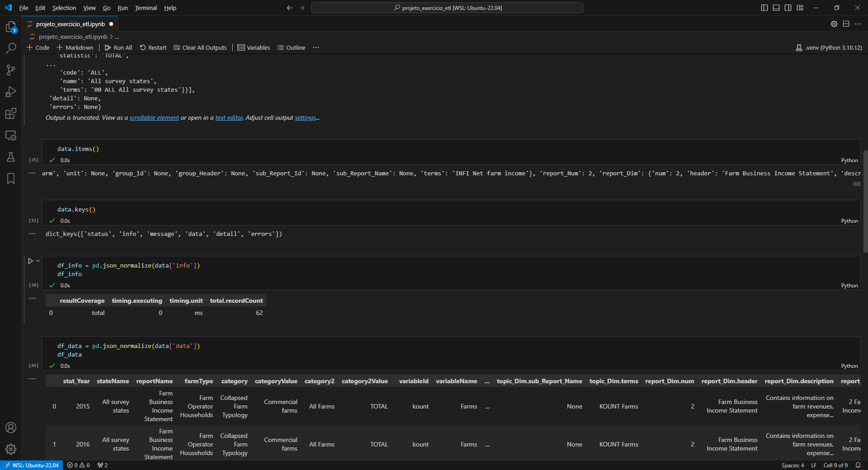The image size is (868, 470).
Task: Open output in text editor link
Action: tap(229, 117)
